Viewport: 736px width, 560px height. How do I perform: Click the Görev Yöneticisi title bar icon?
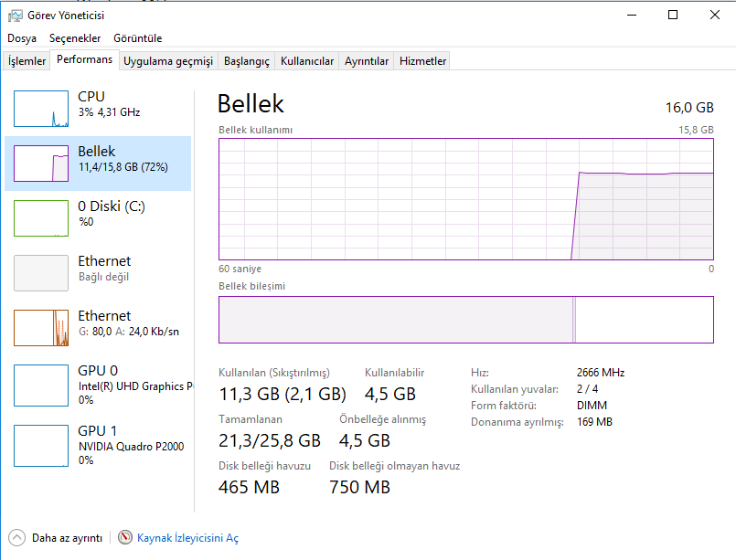click(x=15, y=16)
